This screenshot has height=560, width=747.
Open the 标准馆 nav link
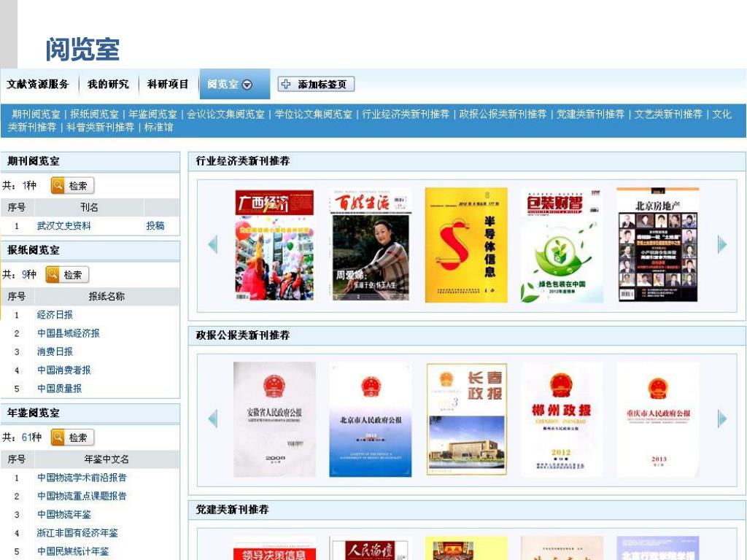click(158, 127)
